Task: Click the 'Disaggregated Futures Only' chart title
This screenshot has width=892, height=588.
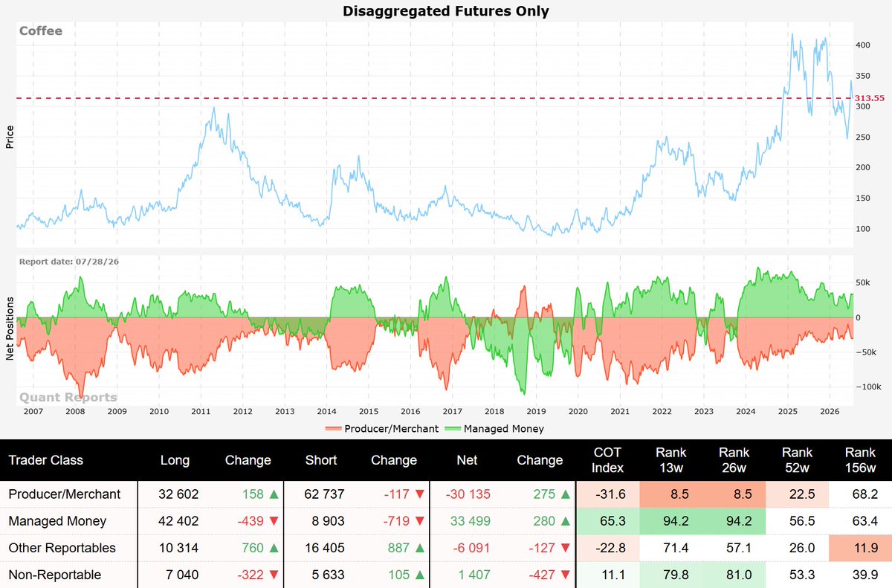Action: tap(445, 10)
